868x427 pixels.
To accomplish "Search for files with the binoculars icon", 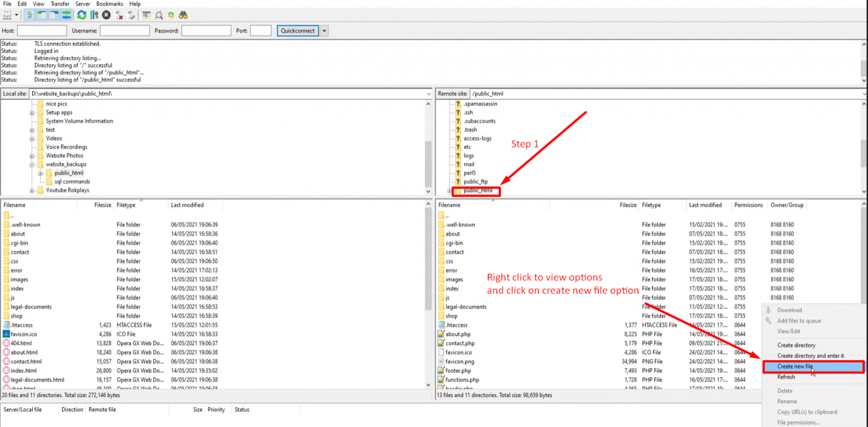I will 184,15.
